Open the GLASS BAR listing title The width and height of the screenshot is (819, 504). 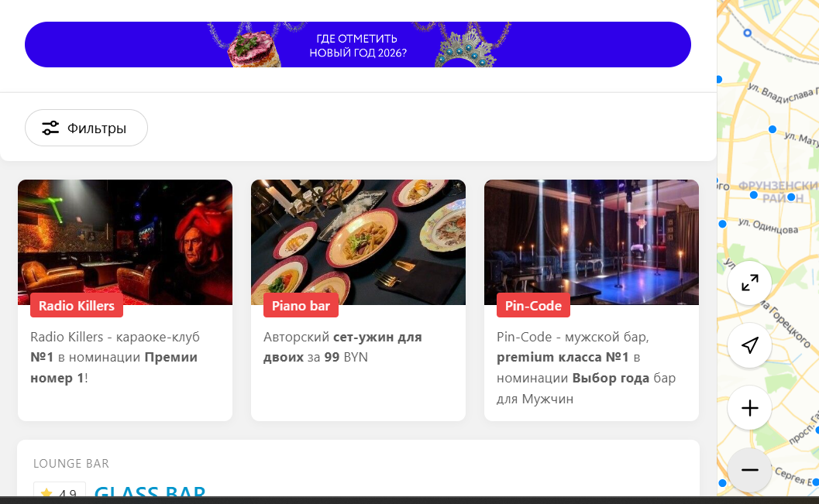pyautogui.click(x=150, y=492)
